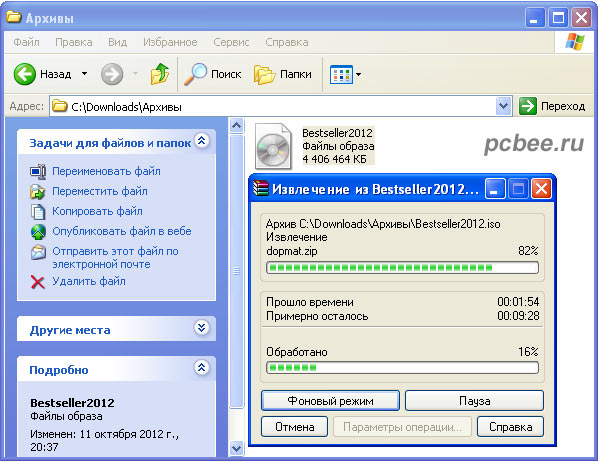
Task: Click the Up folder toolbar icon
Action: click(x=160, y=74)
